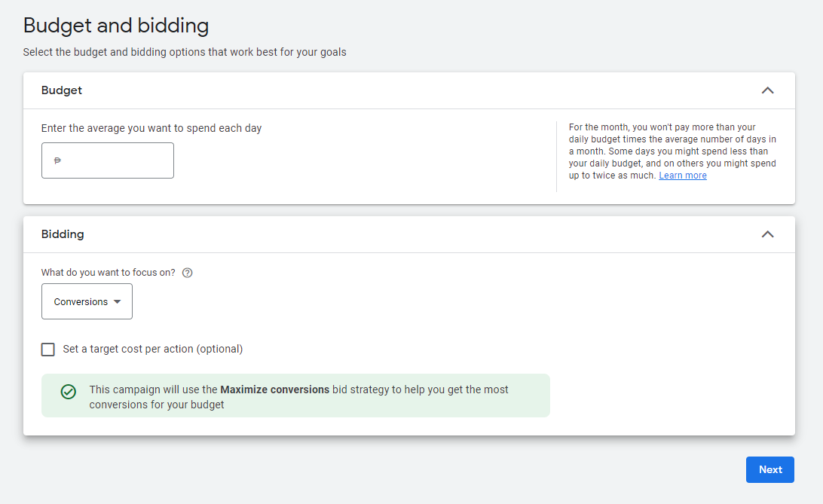Collapse the Bidding section using its chevron
Image resolution: width=823 pixels, height=504 pixels.
point(767,234)
